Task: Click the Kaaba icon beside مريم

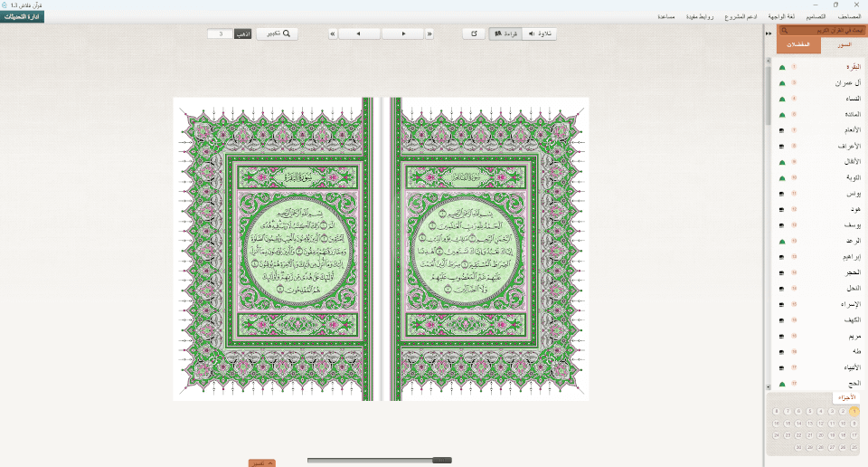Action: pyautogui.click(x=782, y=337)
